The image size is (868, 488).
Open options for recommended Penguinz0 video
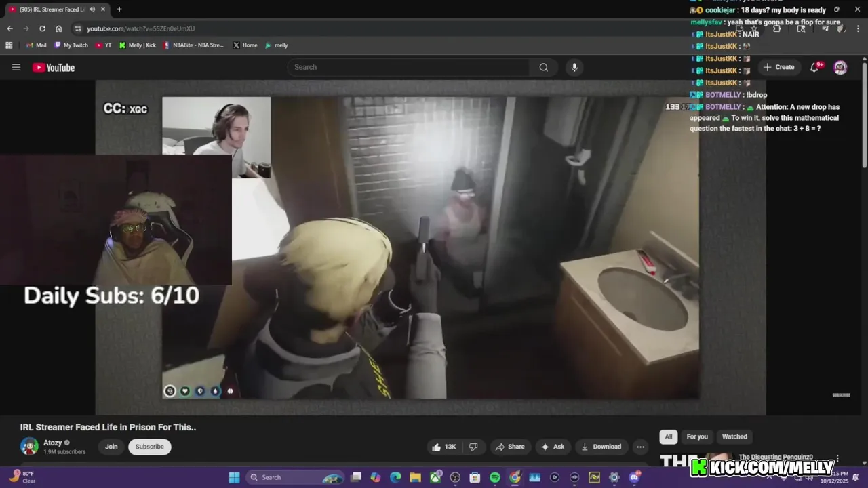(x=837, y=458)
